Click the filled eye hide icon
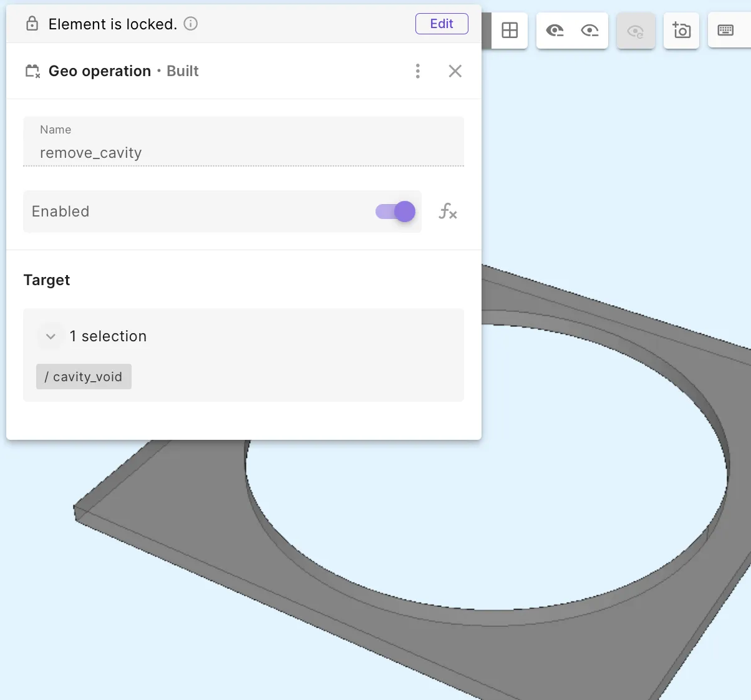This screenshot has height=700, width=751. click(555, 30)
